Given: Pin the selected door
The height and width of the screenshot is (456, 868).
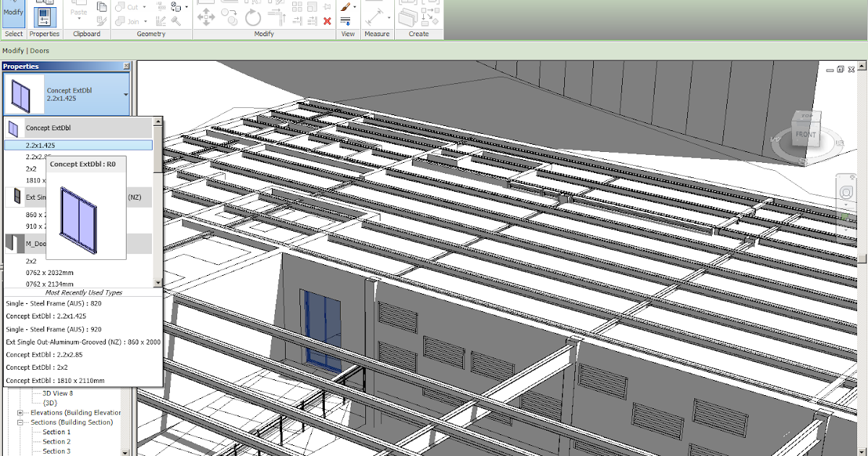Looking at the screenshot, I should (328, 7).
